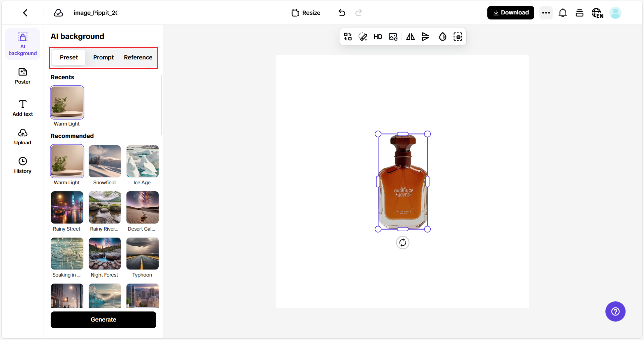Click the paper-plane shaped toolbar icon

(426, 37)
